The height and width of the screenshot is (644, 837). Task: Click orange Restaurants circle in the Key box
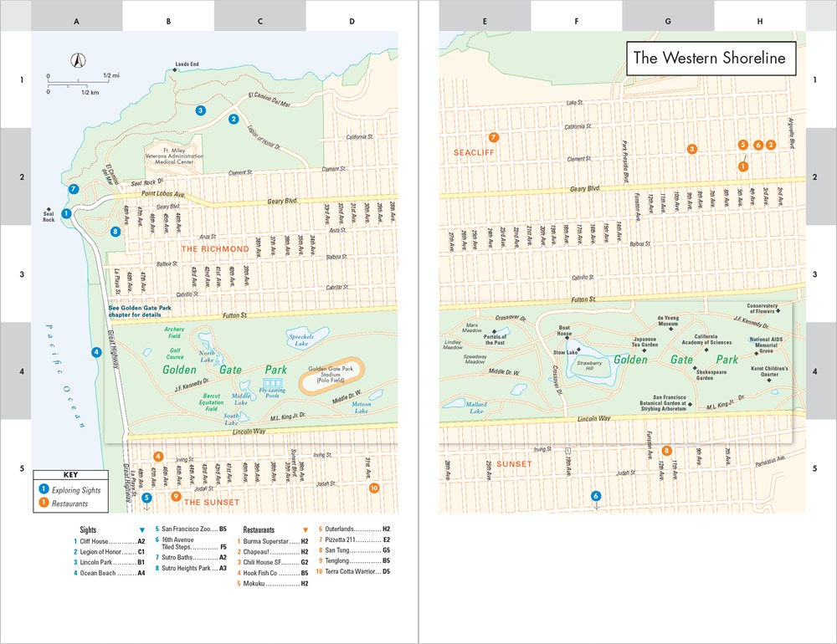44,503
